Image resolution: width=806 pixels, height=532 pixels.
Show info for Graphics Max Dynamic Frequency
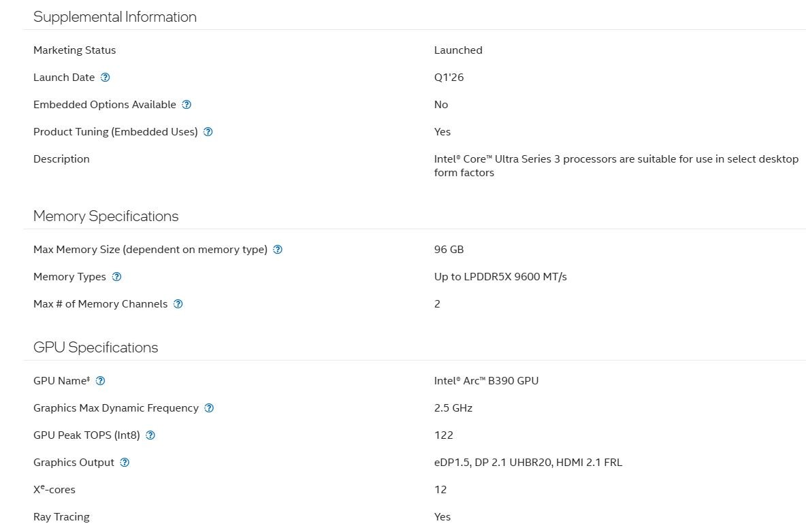(x=209, y=408)
